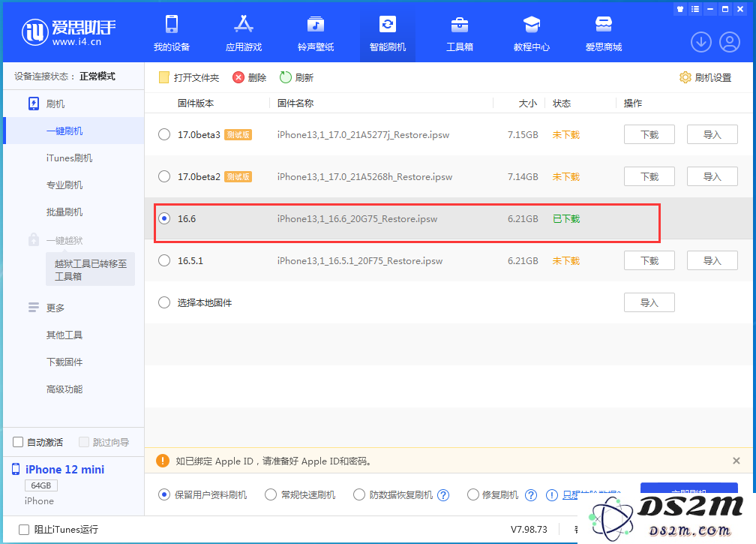Click iPhone13,1_16.6_20G75_Restore.ipsw file name
Screen dimensions: 756x544
click(357, 219)
